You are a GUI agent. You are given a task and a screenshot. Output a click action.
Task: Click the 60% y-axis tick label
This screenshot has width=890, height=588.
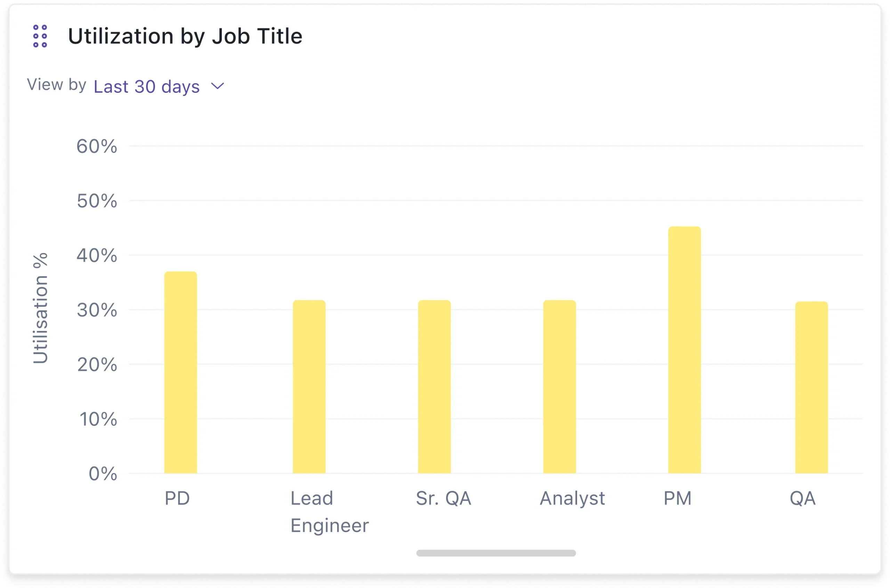[97, 146]
